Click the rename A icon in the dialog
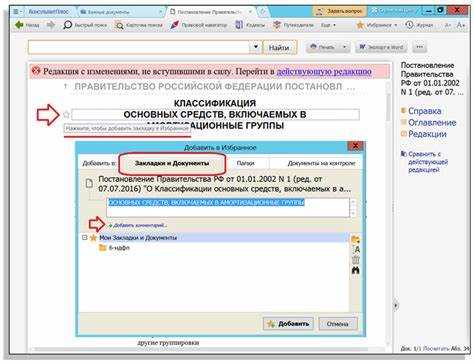This screenshot has height=364, width=474. click(356, 250)
